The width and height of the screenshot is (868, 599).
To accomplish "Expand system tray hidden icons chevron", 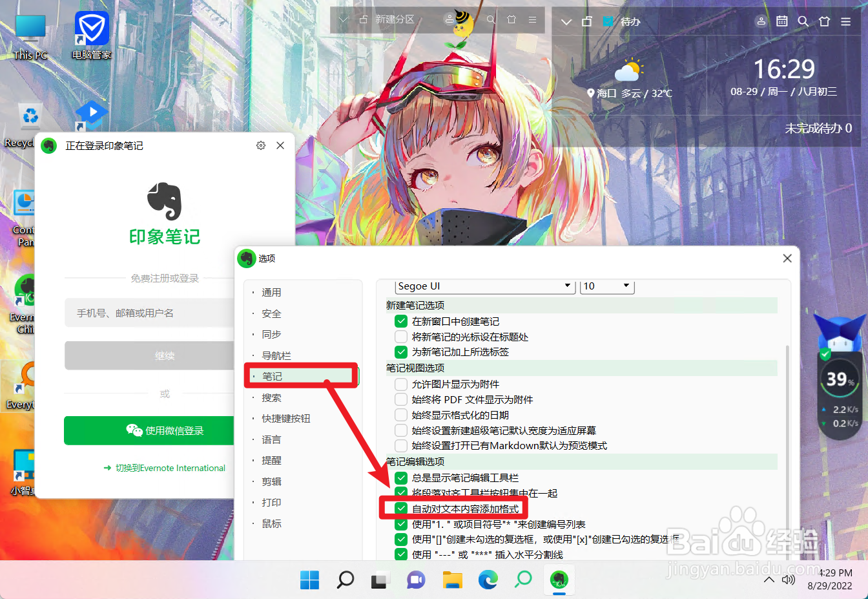I will coord(769,580).
